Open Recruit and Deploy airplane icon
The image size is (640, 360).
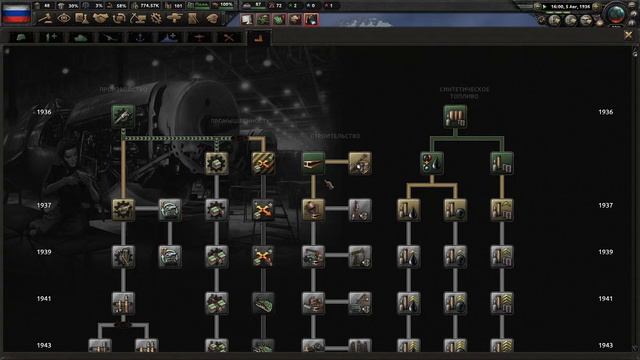(174, 19)
